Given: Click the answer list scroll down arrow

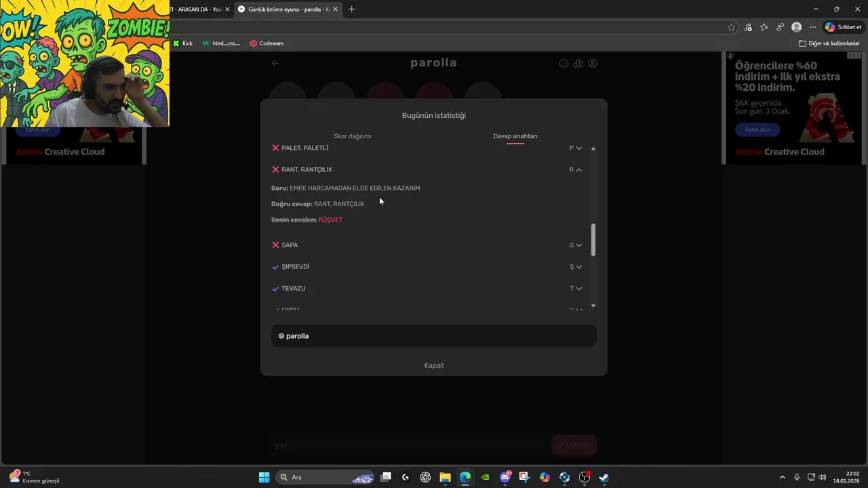Looking at the screenshot, I should (593, 306).
